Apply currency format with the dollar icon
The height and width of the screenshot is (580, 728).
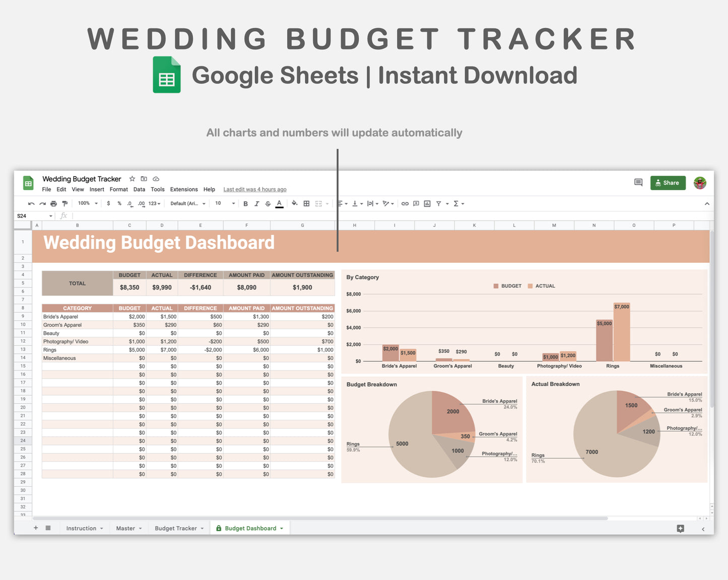[108, 203]
